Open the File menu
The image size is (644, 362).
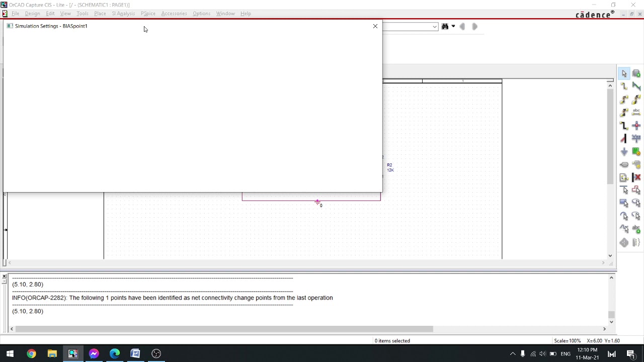[x=16, y=14]
